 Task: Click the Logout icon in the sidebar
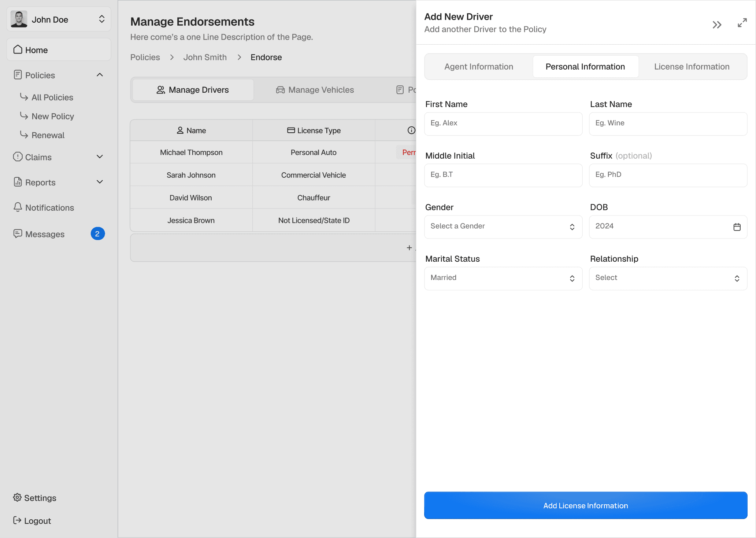[17, 520]
